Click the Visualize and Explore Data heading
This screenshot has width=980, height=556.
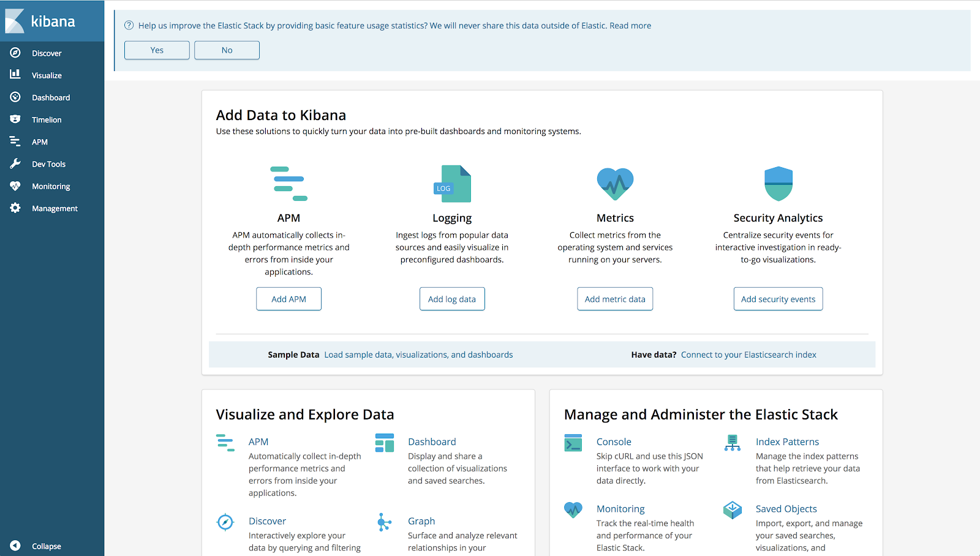(x=305, y=415)
